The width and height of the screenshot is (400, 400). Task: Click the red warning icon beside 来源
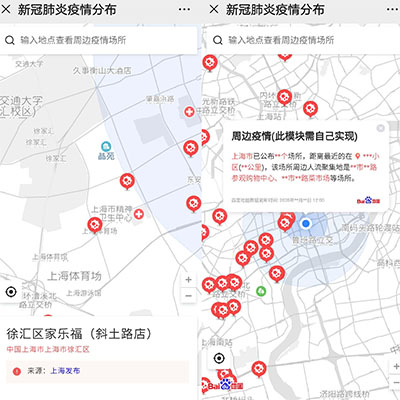coord(17,371)
